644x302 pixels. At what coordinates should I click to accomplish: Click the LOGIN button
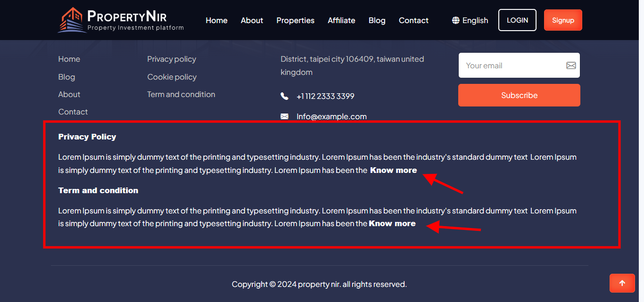click(517, 20)
